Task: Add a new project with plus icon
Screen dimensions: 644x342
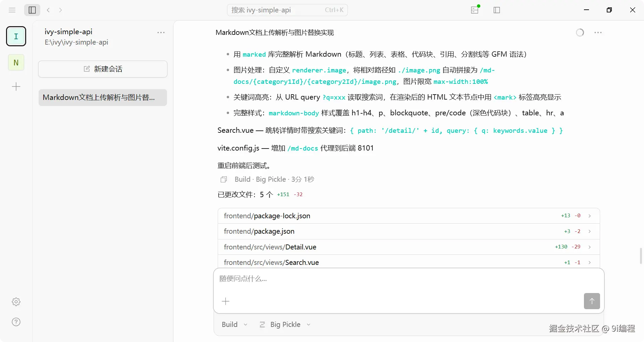Action: click(x=16, y=87)
